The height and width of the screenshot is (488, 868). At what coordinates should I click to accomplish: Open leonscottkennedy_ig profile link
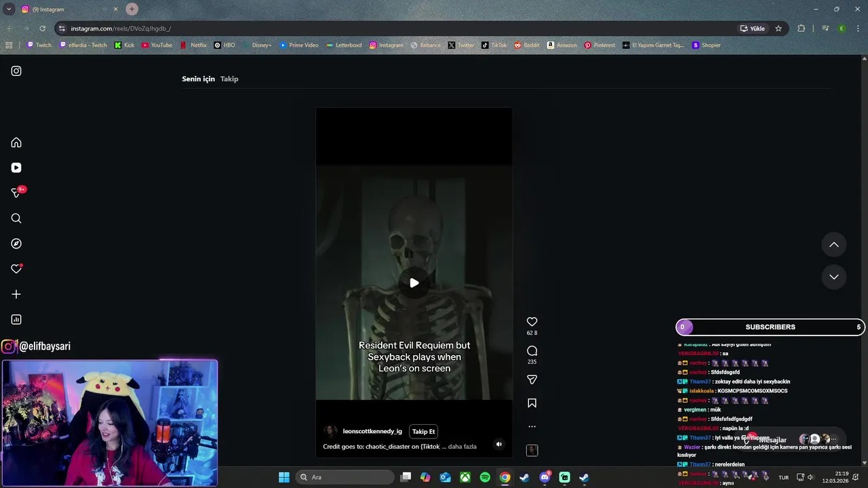(372, 432)
